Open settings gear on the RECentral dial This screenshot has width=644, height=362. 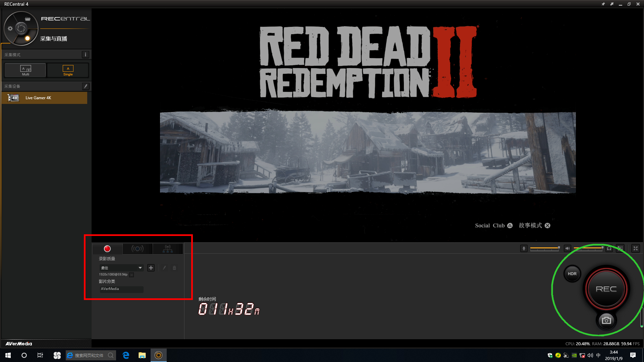[10, 28]
